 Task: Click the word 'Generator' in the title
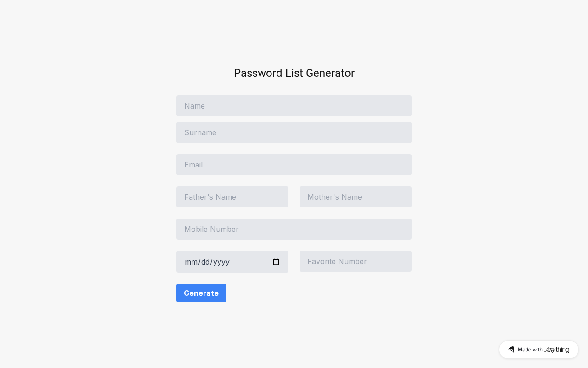tap(330, 73)
